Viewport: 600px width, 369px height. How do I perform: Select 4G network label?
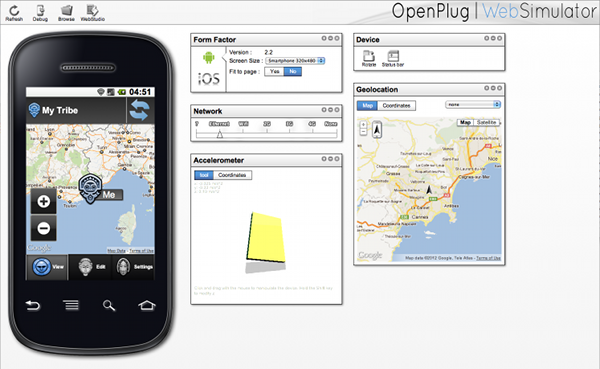pos(312,124)
